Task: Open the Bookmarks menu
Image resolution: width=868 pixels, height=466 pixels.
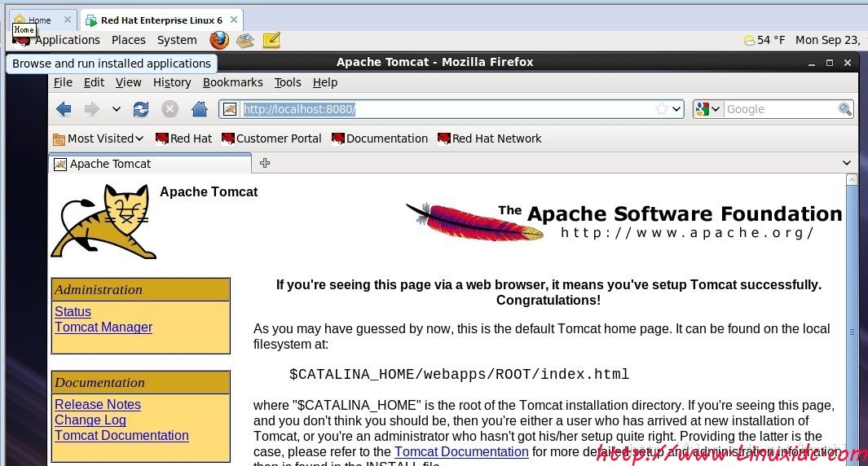Action: (x=232, y=82)
